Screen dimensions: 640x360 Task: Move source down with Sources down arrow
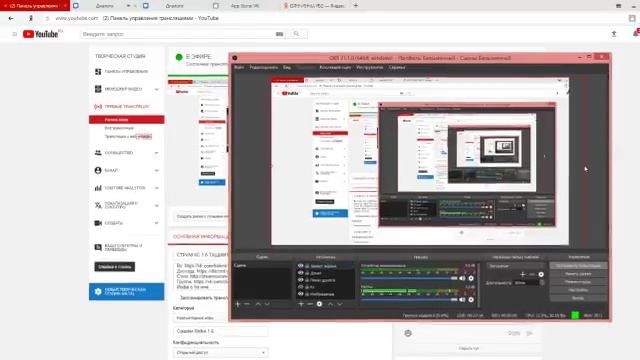340,304
